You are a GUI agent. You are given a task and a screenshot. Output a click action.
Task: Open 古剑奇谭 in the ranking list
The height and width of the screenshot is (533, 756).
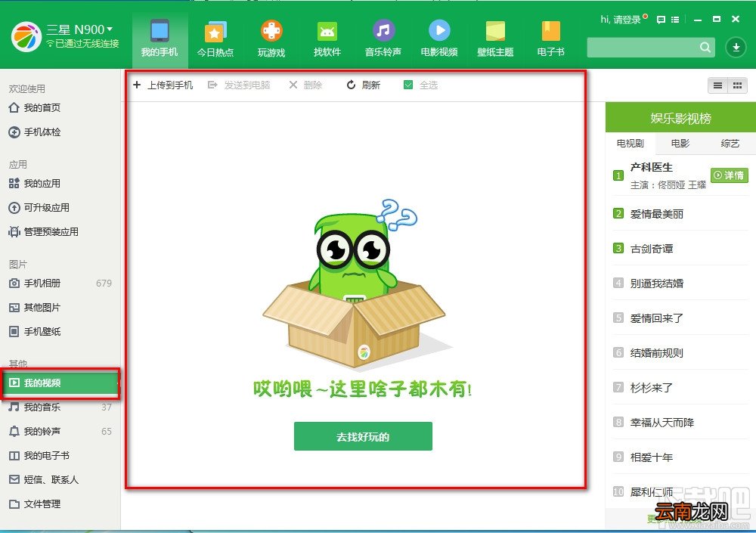click(652, 249)
